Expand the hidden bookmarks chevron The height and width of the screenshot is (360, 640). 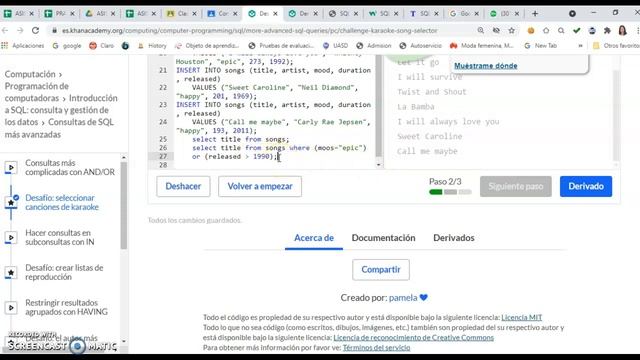pos(580,46)
